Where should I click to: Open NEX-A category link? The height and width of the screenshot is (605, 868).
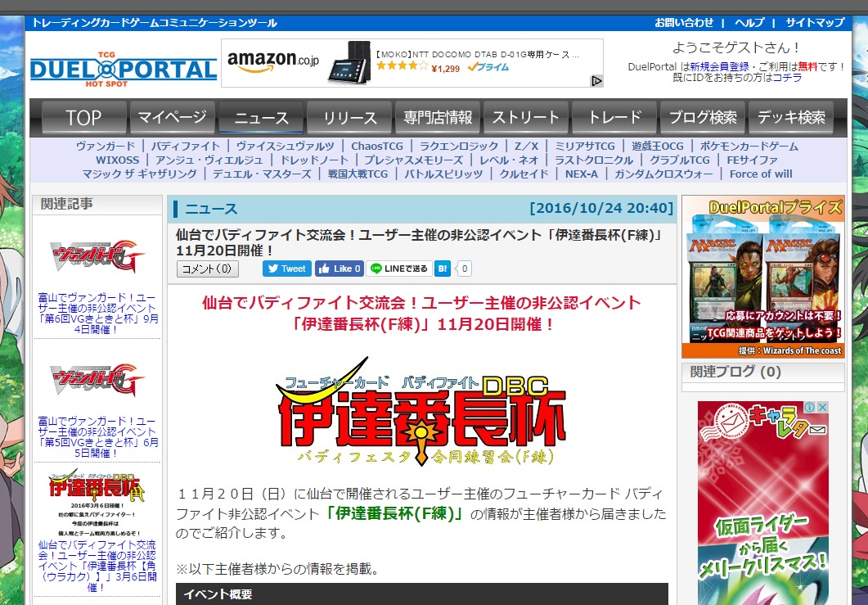[581, 174]
